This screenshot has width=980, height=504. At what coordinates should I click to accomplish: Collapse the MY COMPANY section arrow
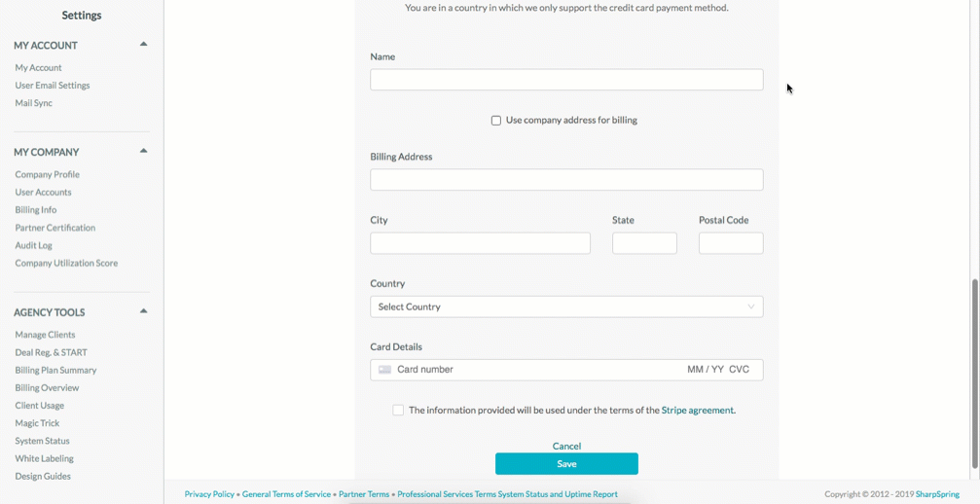click(144, 151)
